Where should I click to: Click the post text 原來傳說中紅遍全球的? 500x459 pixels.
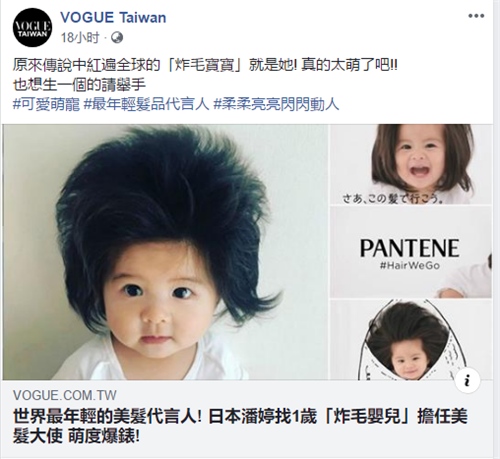[87, 65]
